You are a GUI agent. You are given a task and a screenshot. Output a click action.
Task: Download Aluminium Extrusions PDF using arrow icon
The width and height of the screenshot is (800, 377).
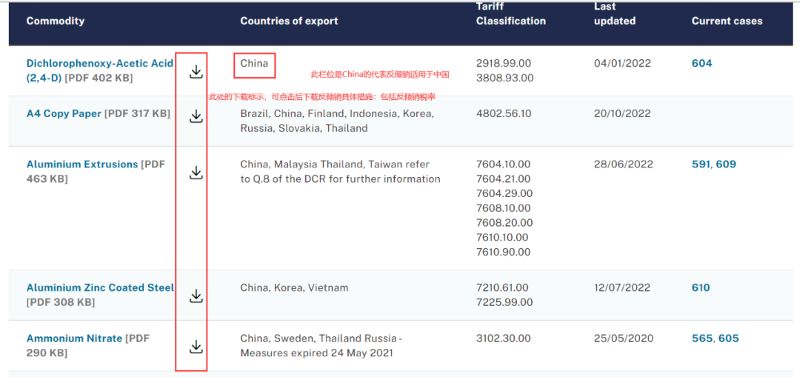(196, 172)
